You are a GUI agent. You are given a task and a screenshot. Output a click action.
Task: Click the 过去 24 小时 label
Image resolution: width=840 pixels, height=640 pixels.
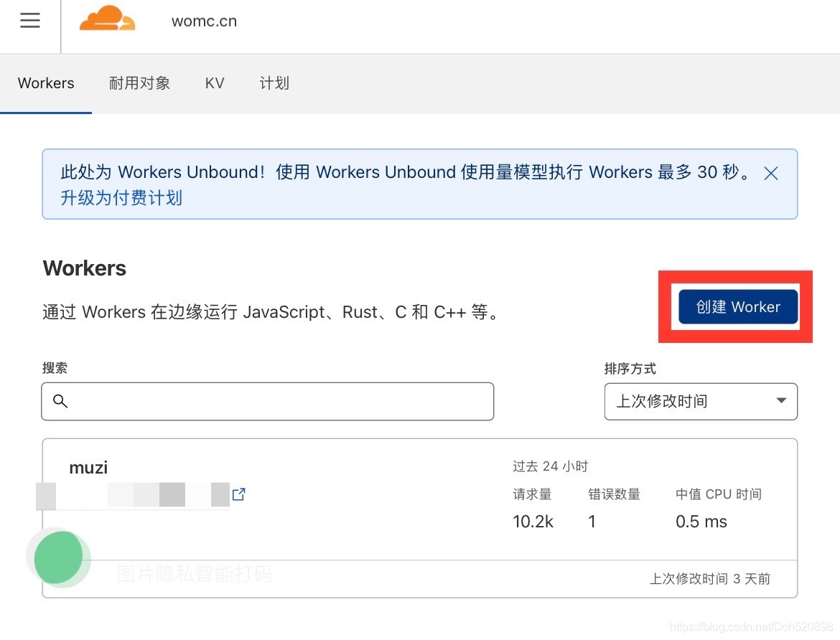coord(550,466)
